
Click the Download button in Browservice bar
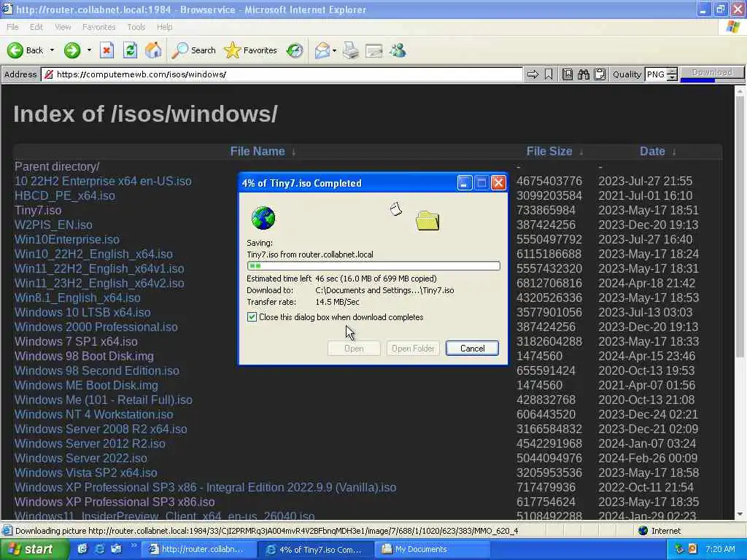click(x=712, y=72)
